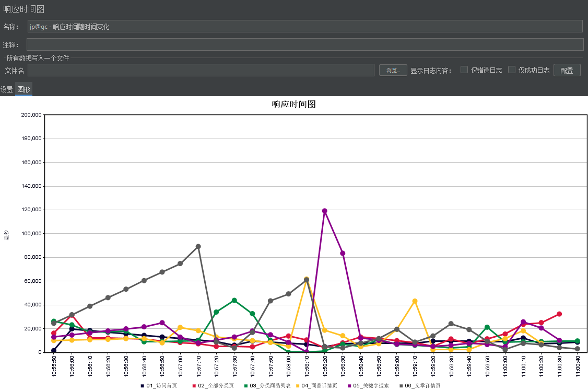
Task: Click the last red data point at 11:00:30
Action: (x=559, y=314)
